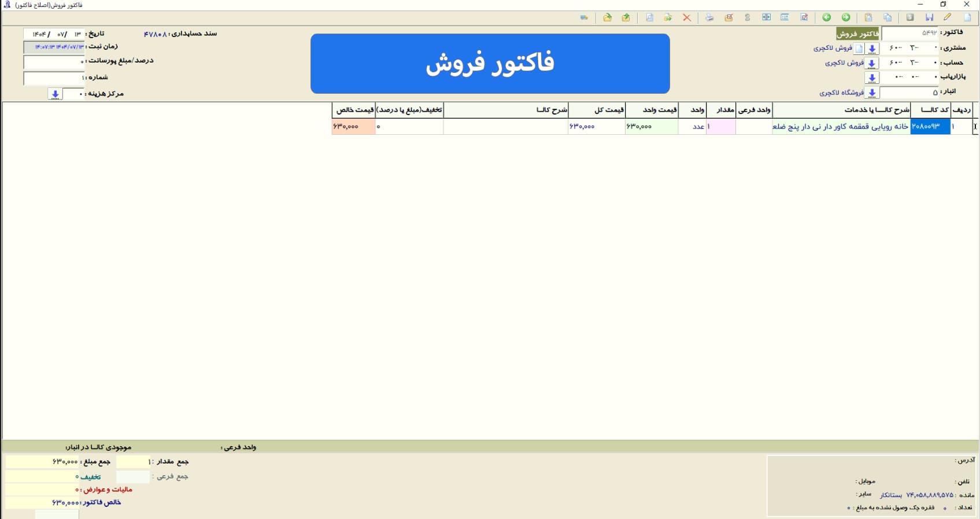Screen dimensions: 980x519
Task: Click the قیمت کل column header
Action: pos(597,110)
